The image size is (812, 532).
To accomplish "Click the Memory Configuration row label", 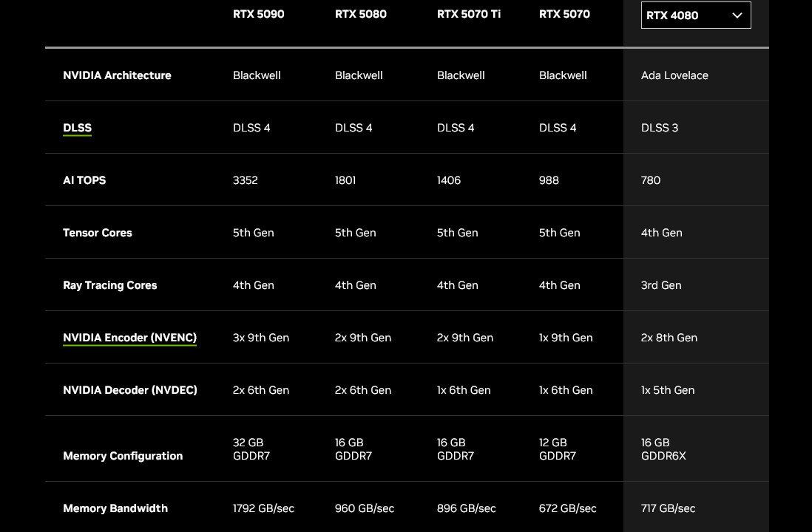I will (x=123, y=456).
